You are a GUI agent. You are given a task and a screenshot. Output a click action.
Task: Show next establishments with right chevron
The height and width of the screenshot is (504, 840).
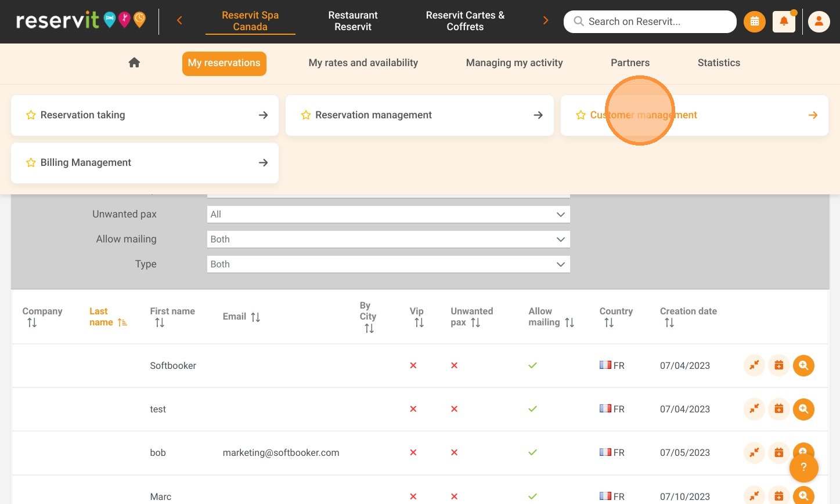(x=545, y=20)
